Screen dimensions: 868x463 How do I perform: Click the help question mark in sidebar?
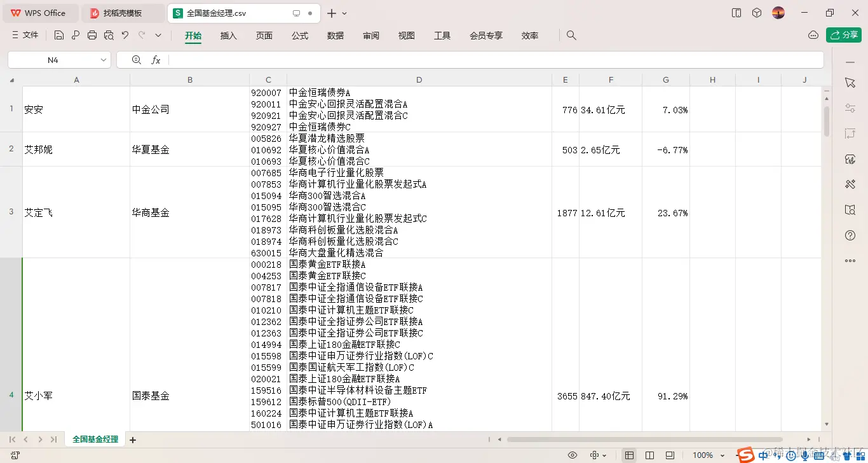pos(850,235)
